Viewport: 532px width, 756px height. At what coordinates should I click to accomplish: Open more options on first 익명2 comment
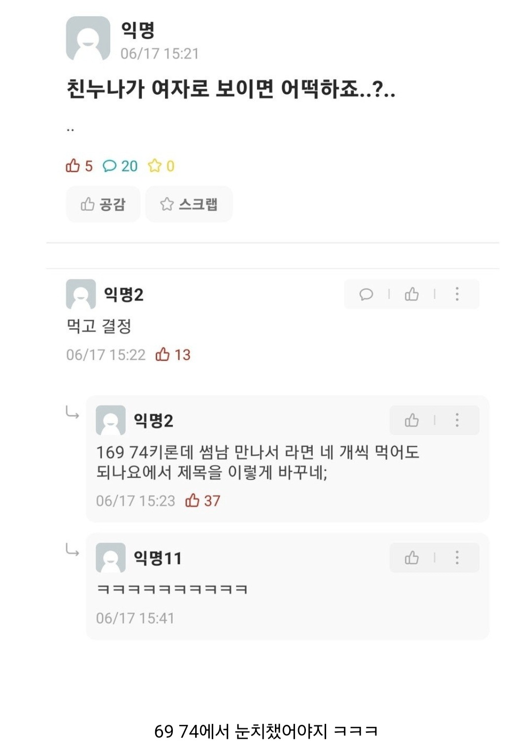coord(457,294)
